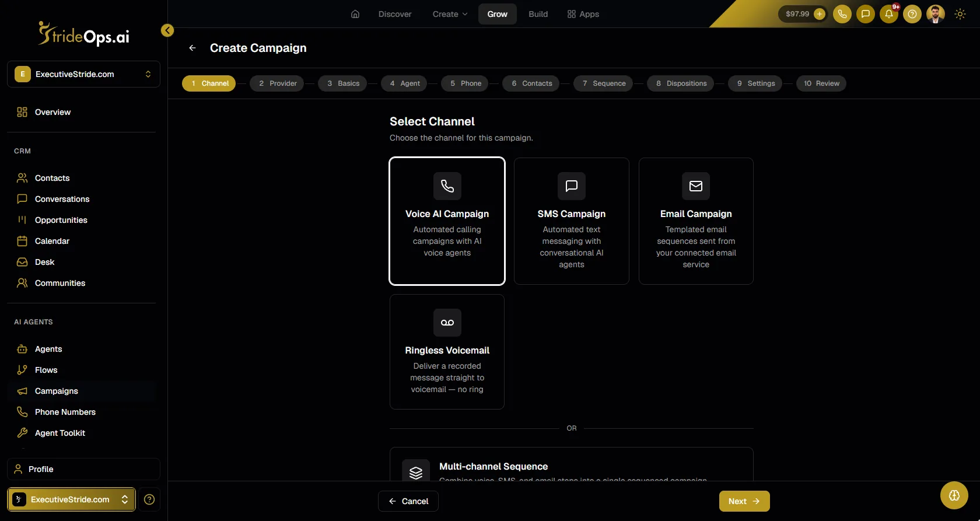980x521 pixels.
Task: Open the help question mark in header
Action: click(912, 14)
